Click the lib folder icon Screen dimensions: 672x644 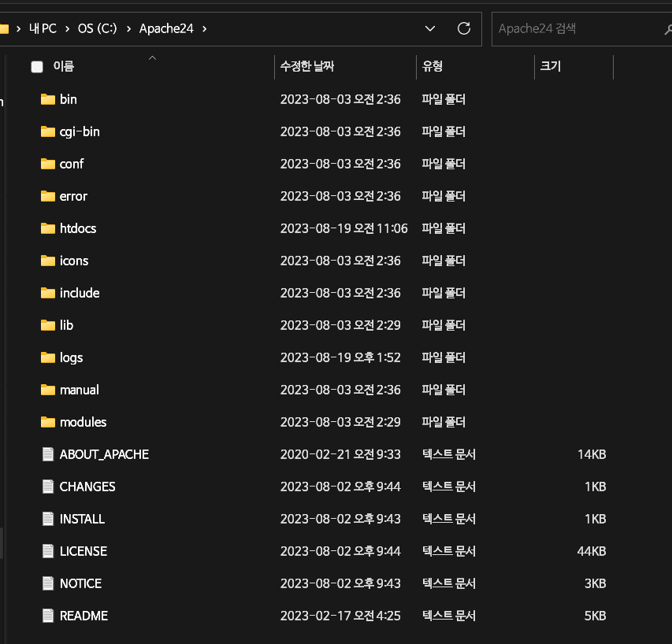pos(47,325)
